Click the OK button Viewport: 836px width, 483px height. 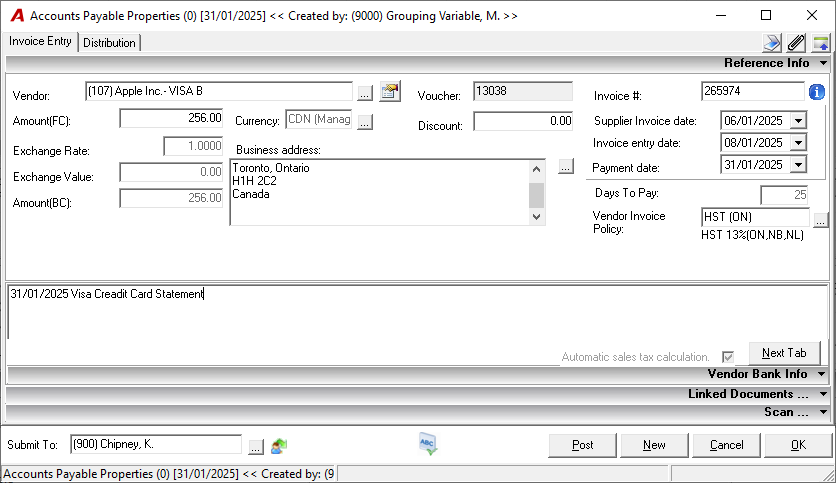pos(798,445)
